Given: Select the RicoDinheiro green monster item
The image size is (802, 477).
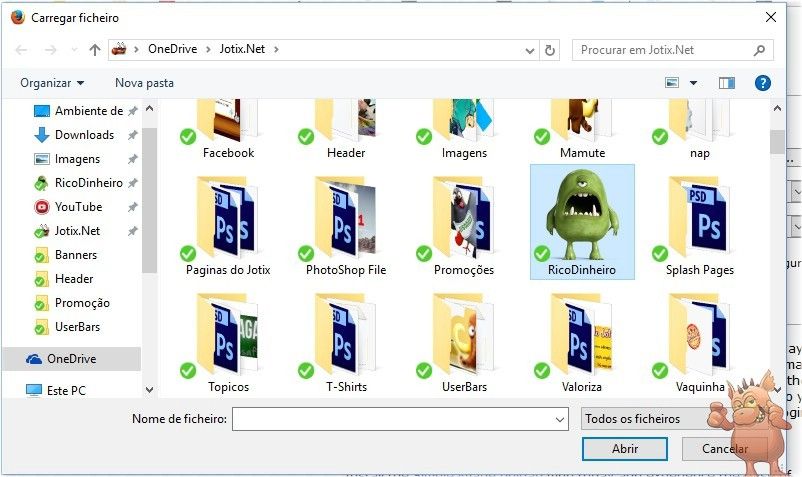Looking at the screenshot, I should (582, 222).
